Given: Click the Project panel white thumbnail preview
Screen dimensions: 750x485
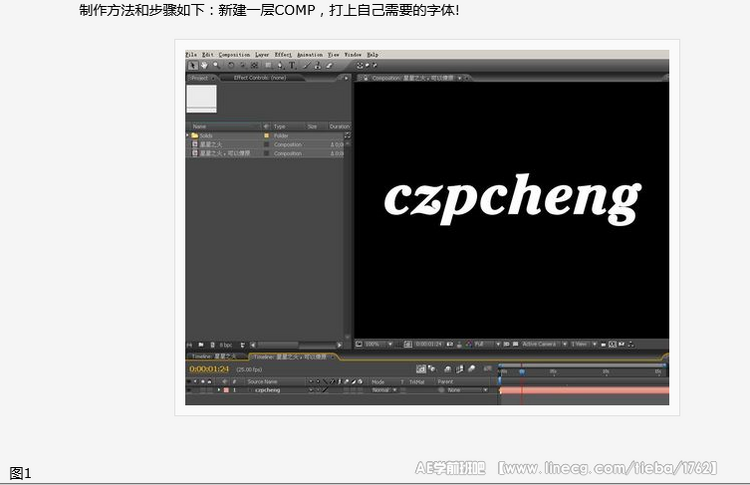Looking at the screenshot, I should pos(201,99).
